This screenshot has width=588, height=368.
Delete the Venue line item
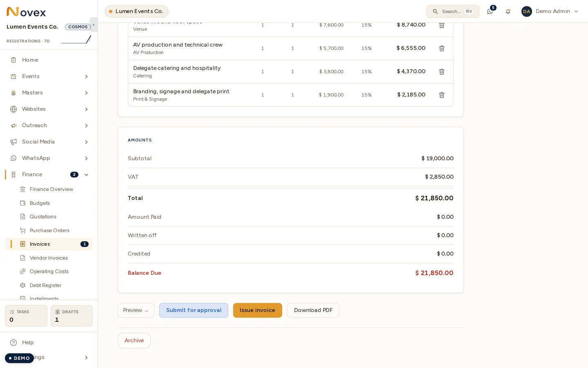click(x=441, y=25)
